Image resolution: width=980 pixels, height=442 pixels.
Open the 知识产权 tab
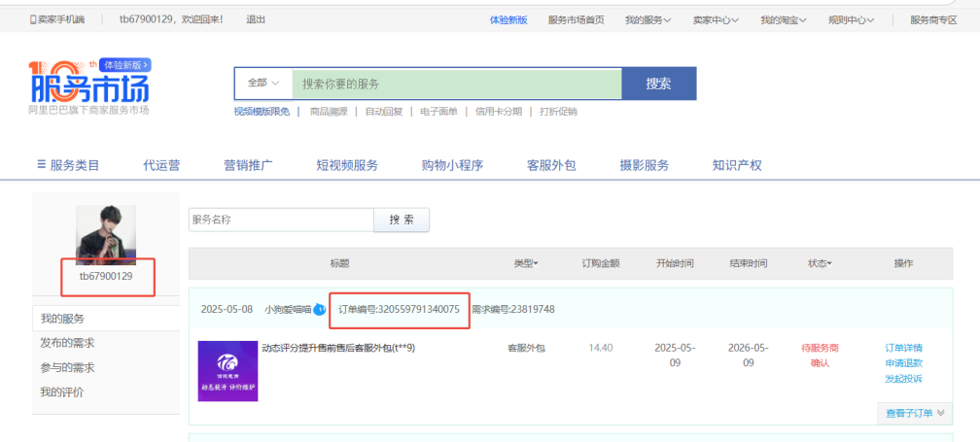point(737,165)
